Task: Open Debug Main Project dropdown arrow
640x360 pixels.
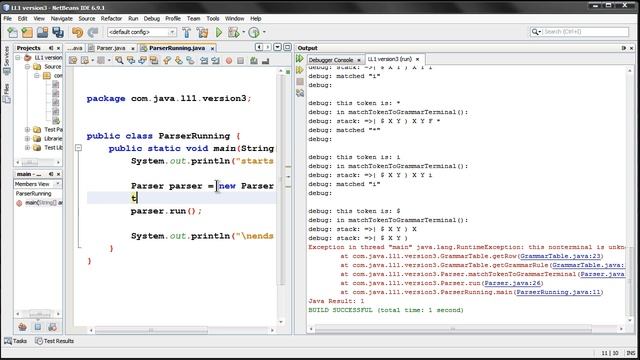Action: 244,32
